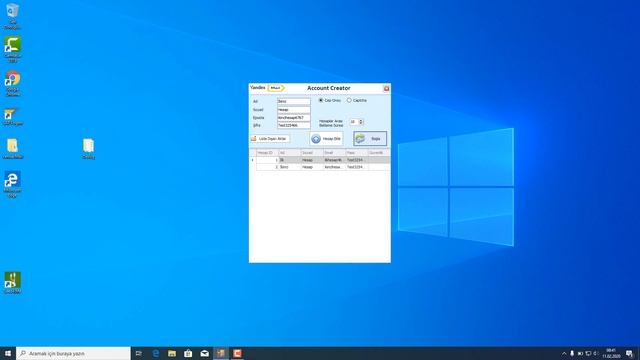Click the email cell in row 2
The height and width of the screenshot is (360, 640).
point(334,167)
